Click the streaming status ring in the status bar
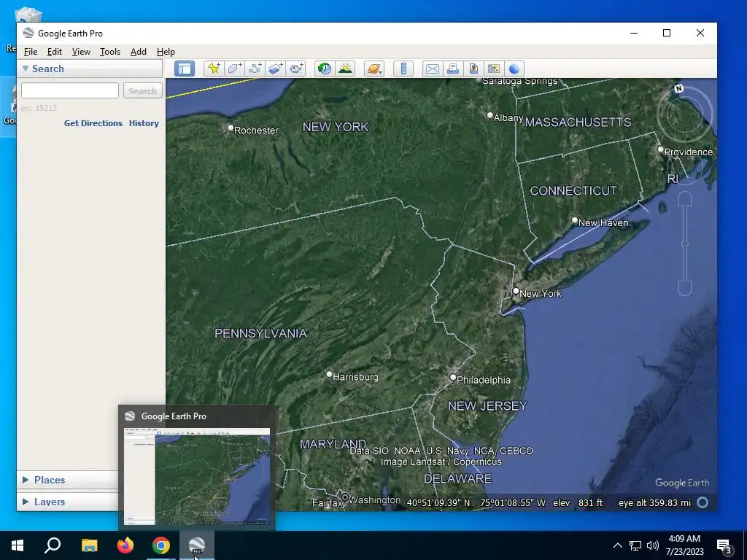 pos(703,502)
